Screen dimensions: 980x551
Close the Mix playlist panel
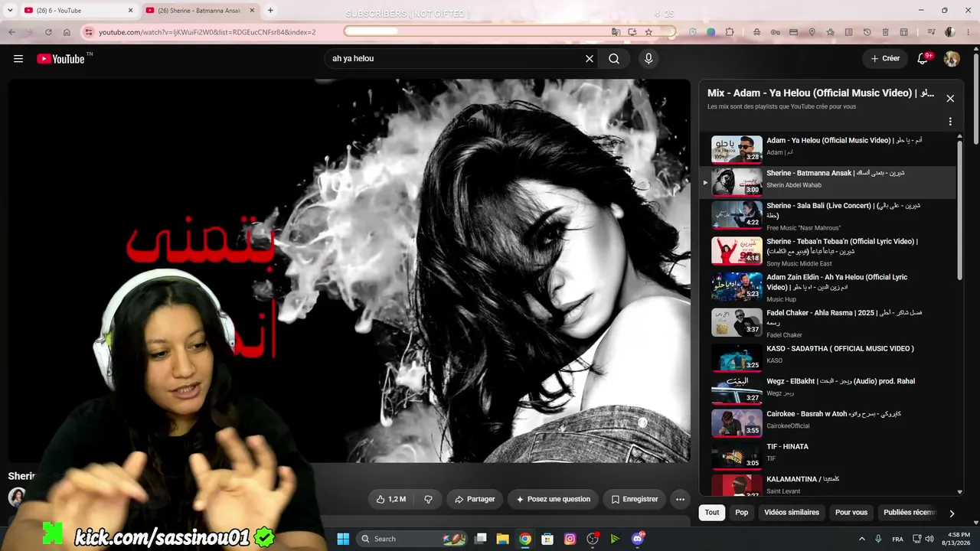tap(950, 99)
